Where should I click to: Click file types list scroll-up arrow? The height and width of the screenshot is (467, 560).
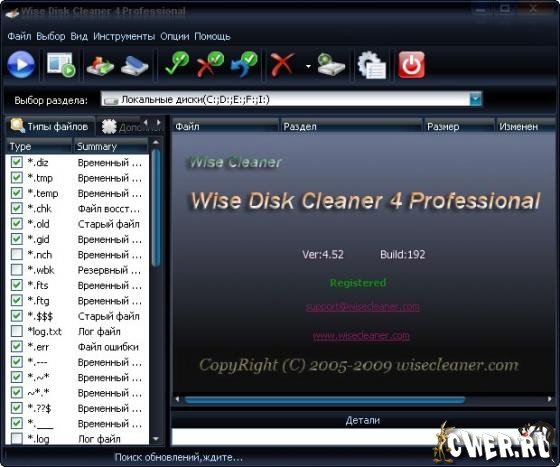[156, 142]
